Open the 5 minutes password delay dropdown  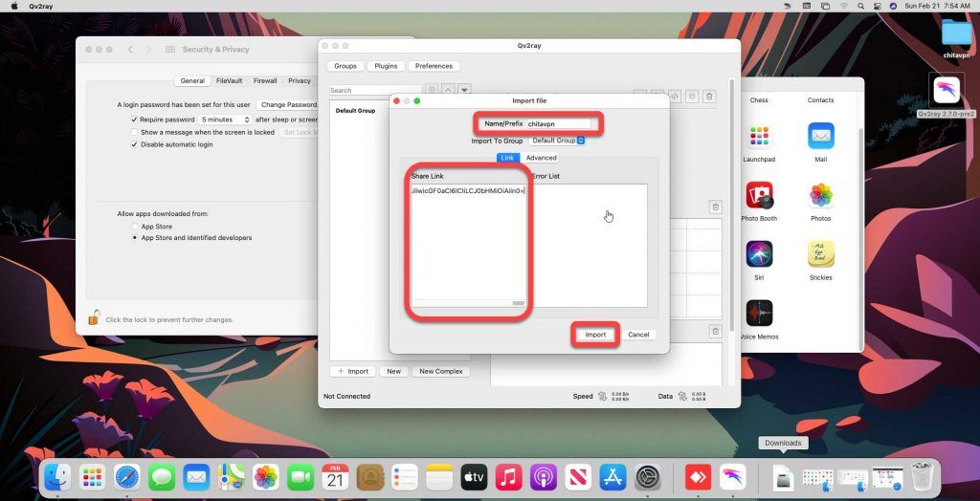pyautogui.click(x=225, y=120)
